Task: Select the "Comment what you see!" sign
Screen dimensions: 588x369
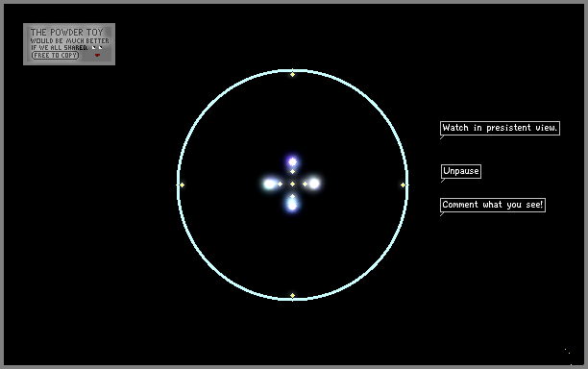Action: pos(492,205)
